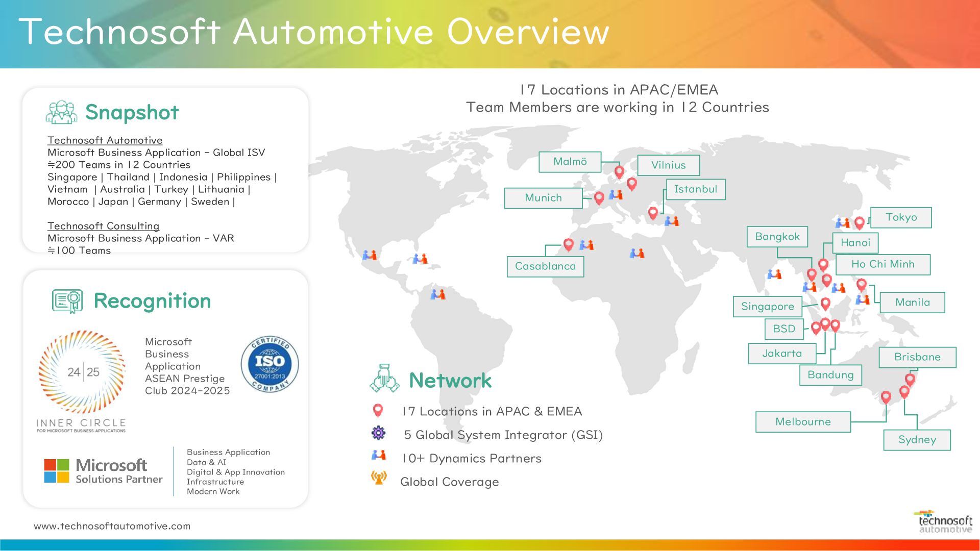Click the 'Microsoft Solutions Partner' wordmark text

[x=119, y=471]
